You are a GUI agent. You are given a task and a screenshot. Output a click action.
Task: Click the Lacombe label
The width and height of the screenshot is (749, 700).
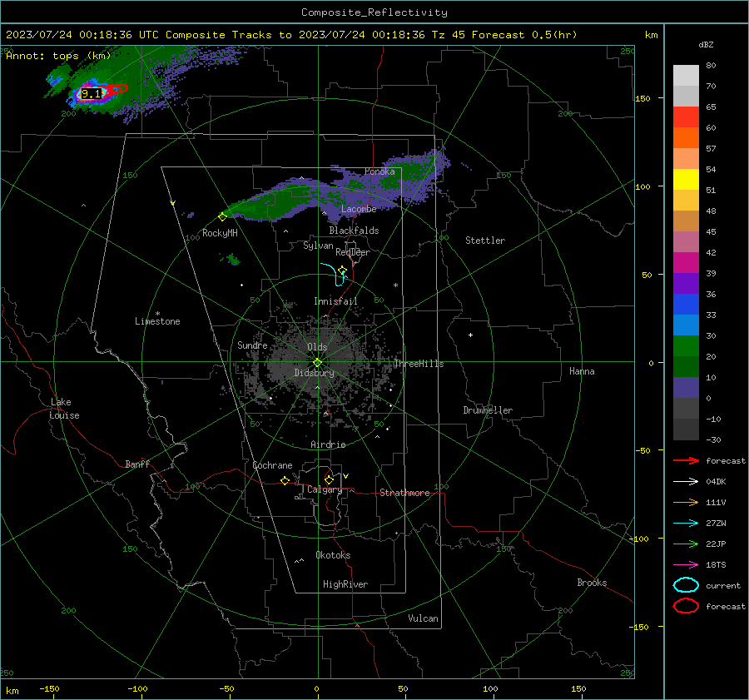[359, 209]
